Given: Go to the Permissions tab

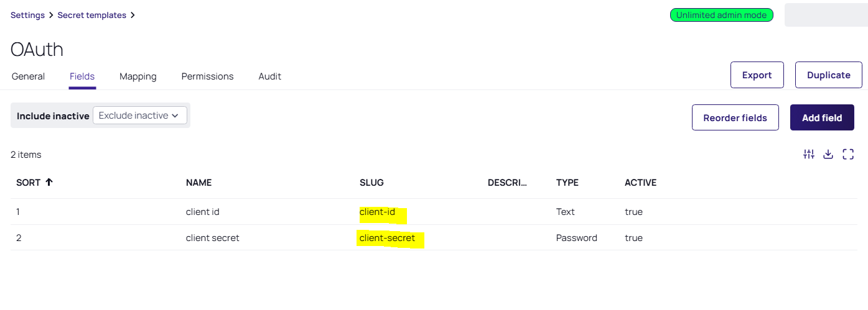Looking at the screenshot, I should point(207,76).
